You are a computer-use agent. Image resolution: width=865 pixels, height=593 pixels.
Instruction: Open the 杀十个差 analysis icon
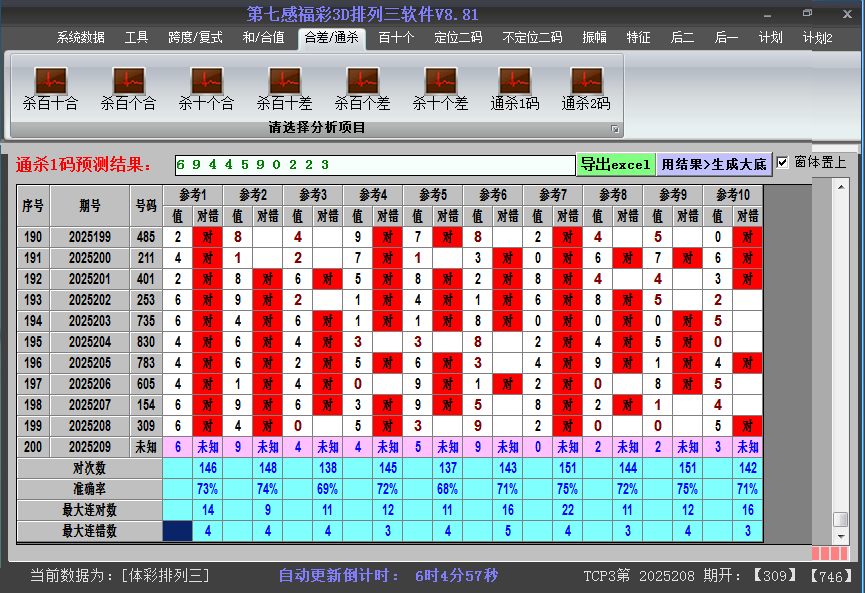[x=440, y=88]
